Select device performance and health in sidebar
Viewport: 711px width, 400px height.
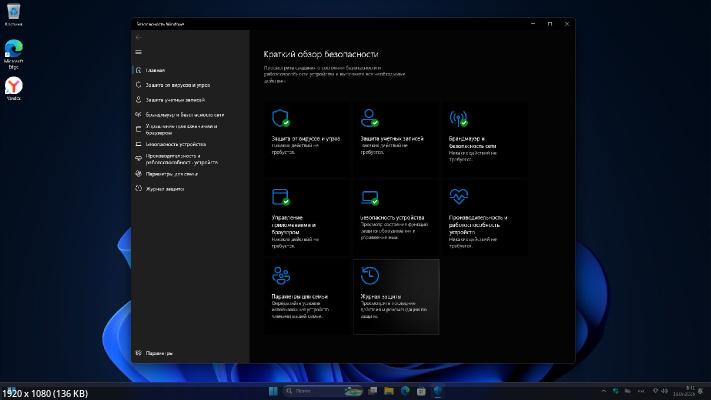coord(190,159)
